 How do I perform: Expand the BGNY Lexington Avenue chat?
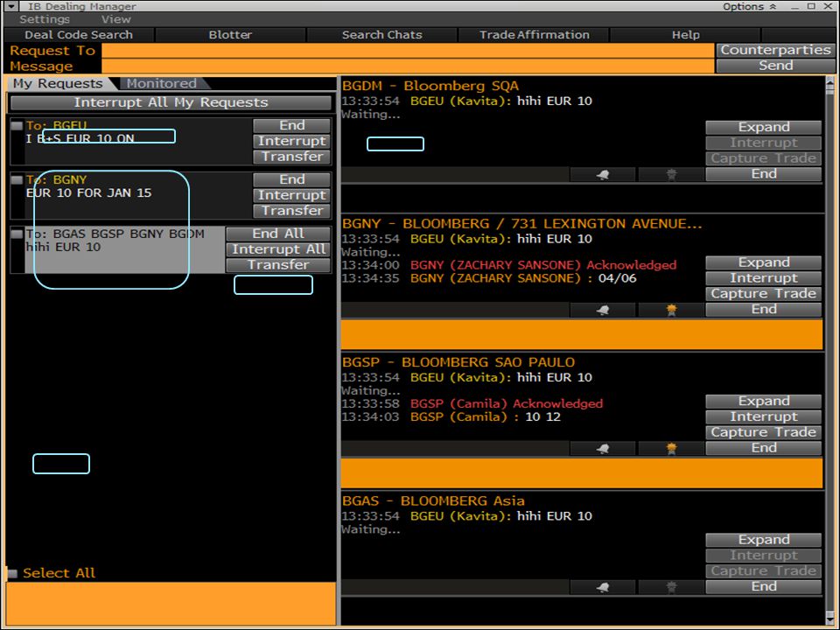[x=763, y=262]
